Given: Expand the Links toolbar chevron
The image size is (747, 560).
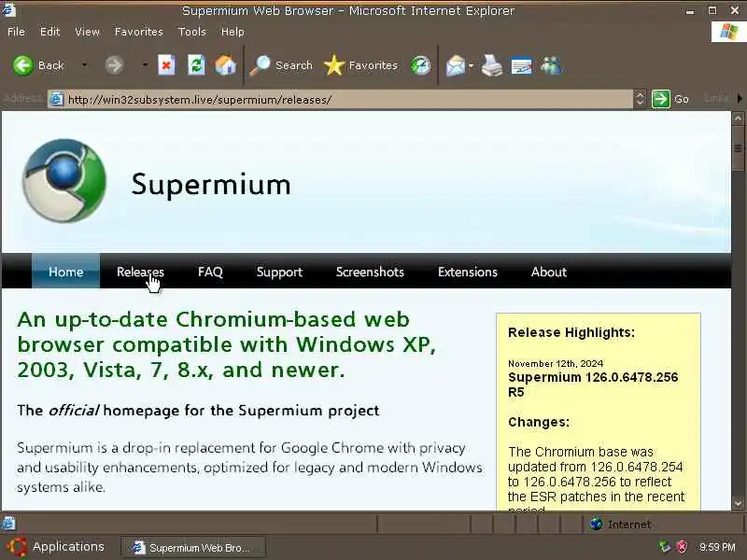Looking at the screenshot, I should pyautogui.click(x=740, y=99).
